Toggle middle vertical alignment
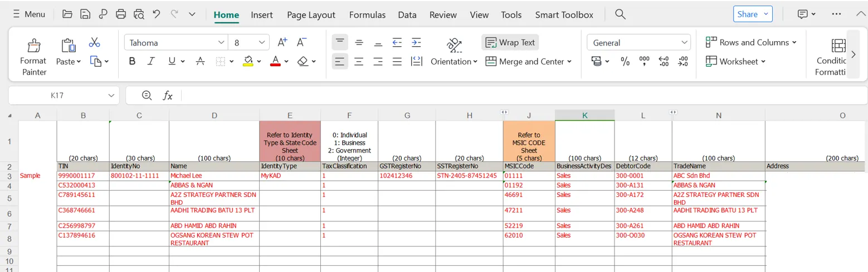This screenshot has width=868, height=272. point(359,42)
